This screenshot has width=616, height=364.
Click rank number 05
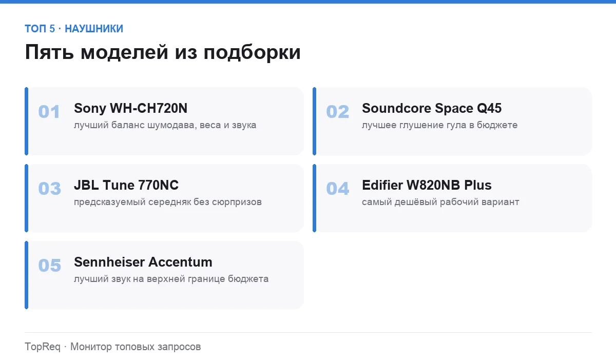click(x=50, y=266)
